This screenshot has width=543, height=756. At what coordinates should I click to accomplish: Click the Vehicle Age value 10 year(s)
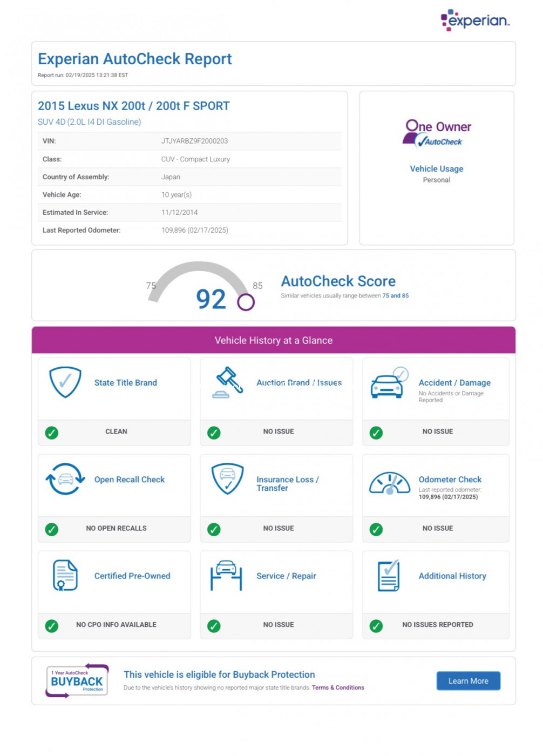tap(177, 195)
